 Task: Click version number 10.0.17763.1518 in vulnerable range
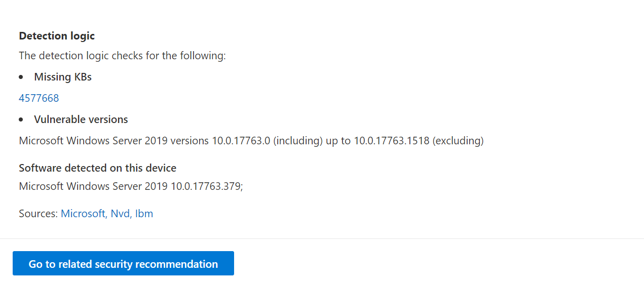391,141
